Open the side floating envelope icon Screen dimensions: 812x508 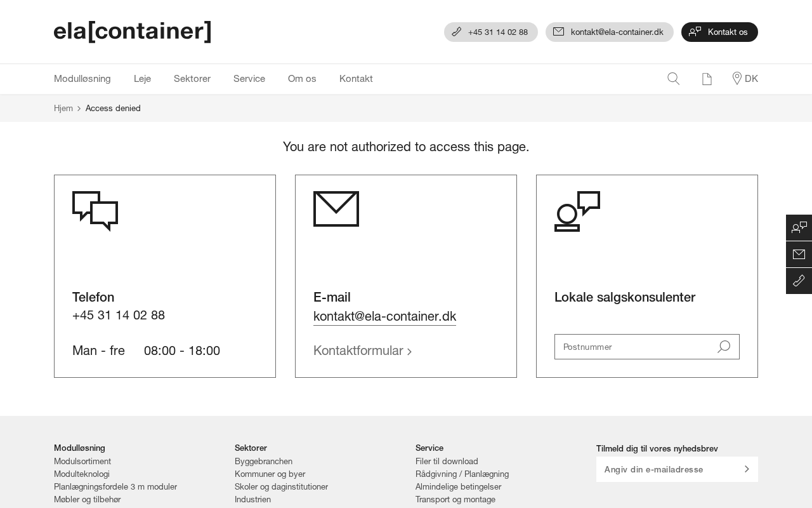click(799, 254)
